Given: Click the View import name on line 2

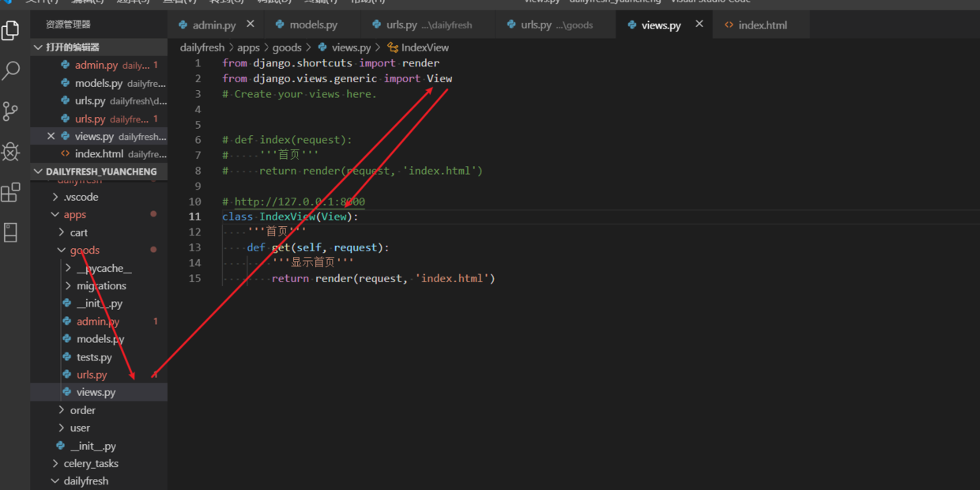Looking at the screenshot, I should click(x=439, y=78).
